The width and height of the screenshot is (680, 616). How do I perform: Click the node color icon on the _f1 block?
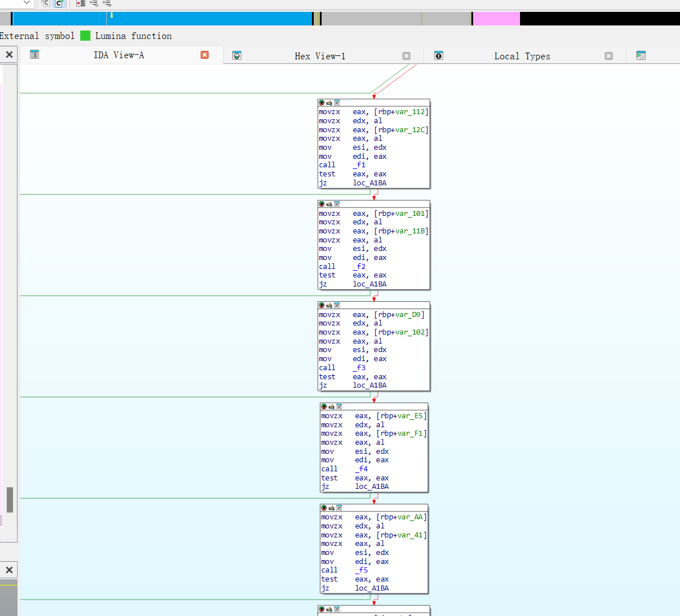322,103
